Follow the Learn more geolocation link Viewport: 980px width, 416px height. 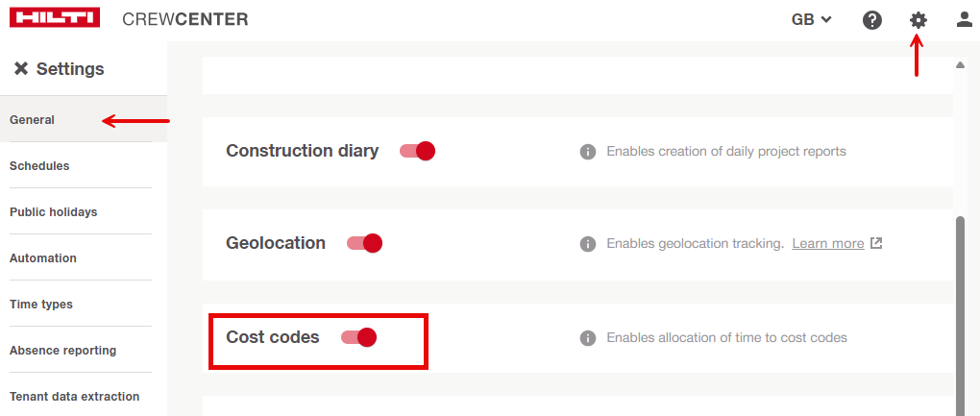click(828, 244)
